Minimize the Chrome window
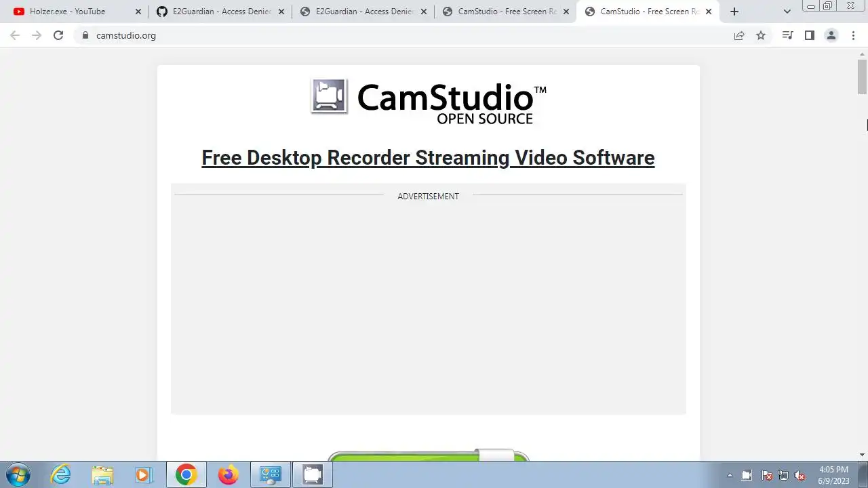Viewport: 868px width, 488px height. (810, 6)
